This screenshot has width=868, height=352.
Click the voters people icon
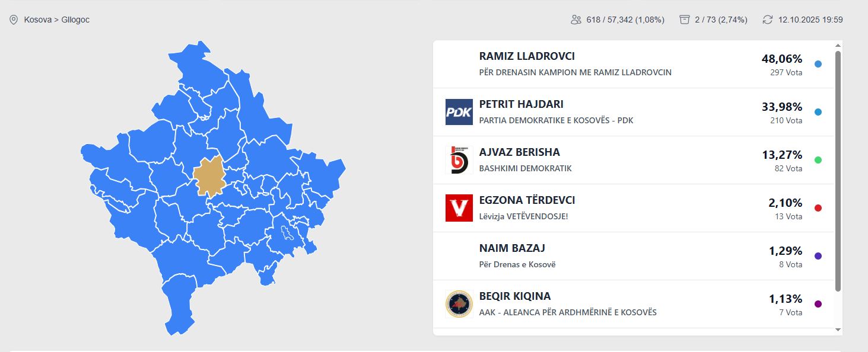(576, 20)
